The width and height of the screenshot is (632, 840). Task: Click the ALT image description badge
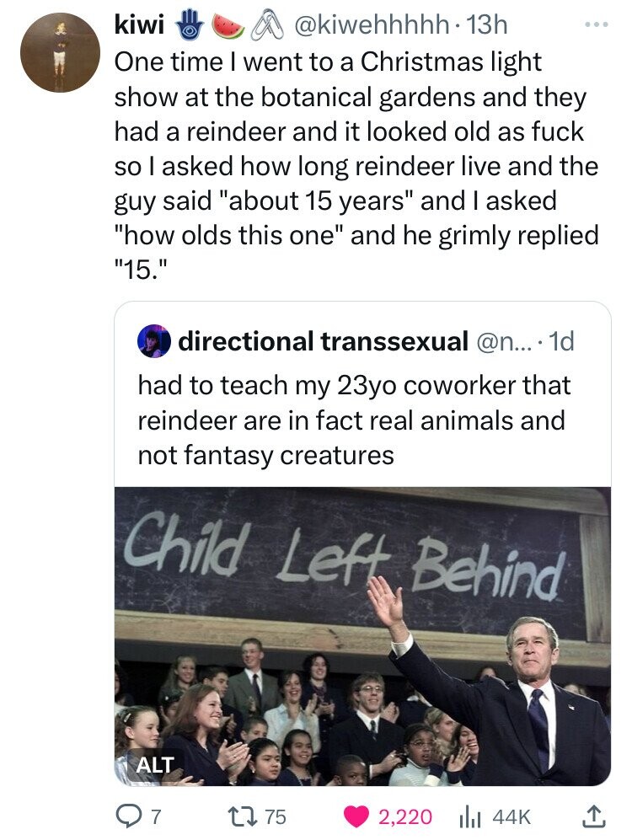click(155, 764)
